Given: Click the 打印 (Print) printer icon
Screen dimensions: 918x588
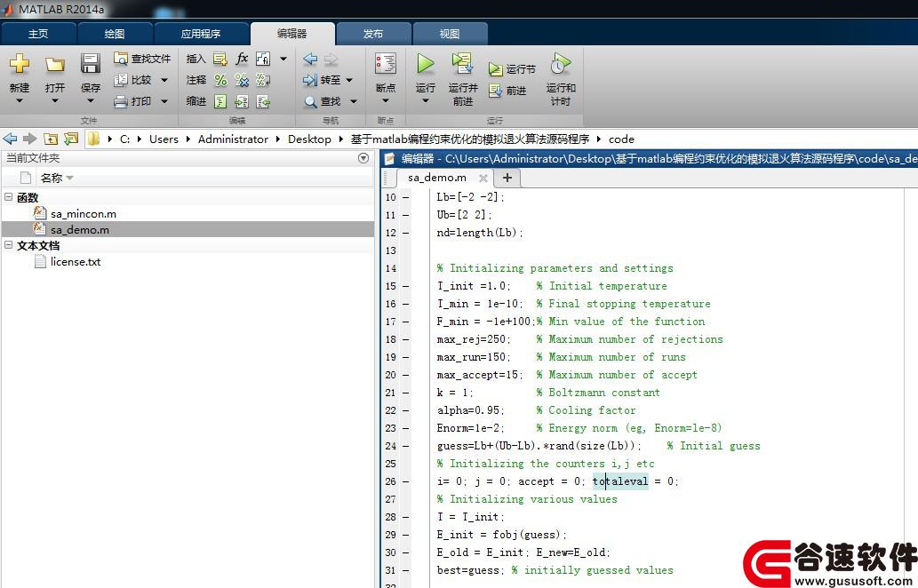Looking at the screenshot, I should click(x=121, y=101).
